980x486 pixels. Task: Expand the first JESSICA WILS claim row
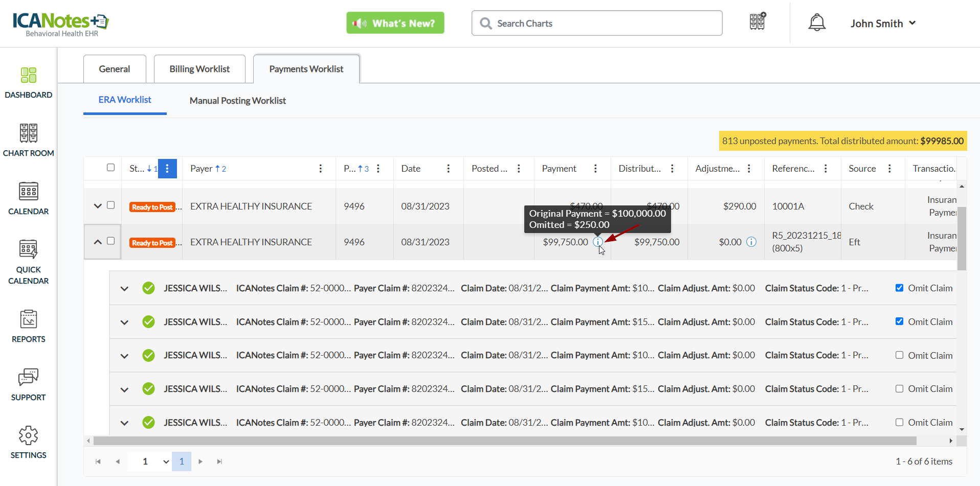(x=124, y=289)
